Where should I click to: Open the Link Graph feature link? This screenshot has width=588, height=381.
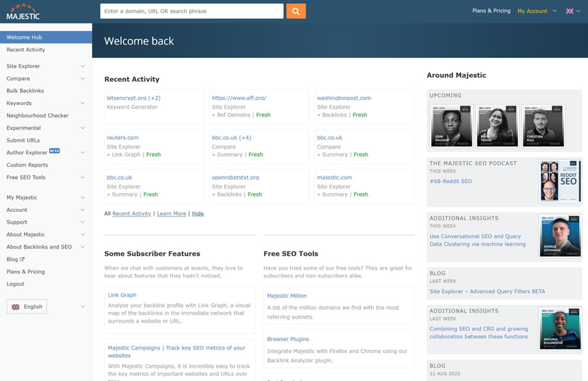[x=122, y=295]
